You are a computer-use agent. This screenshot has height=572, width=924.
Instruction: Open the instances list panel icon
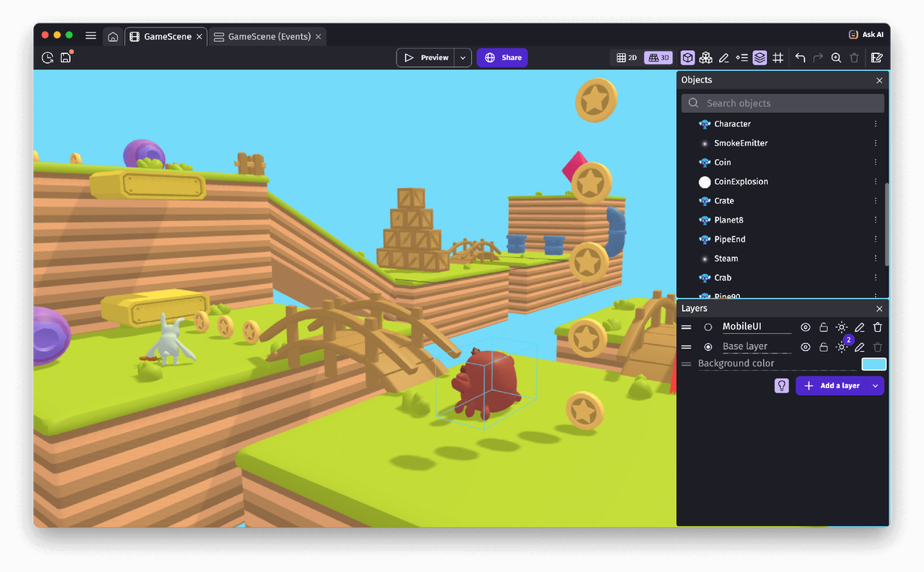click(742, 57)
